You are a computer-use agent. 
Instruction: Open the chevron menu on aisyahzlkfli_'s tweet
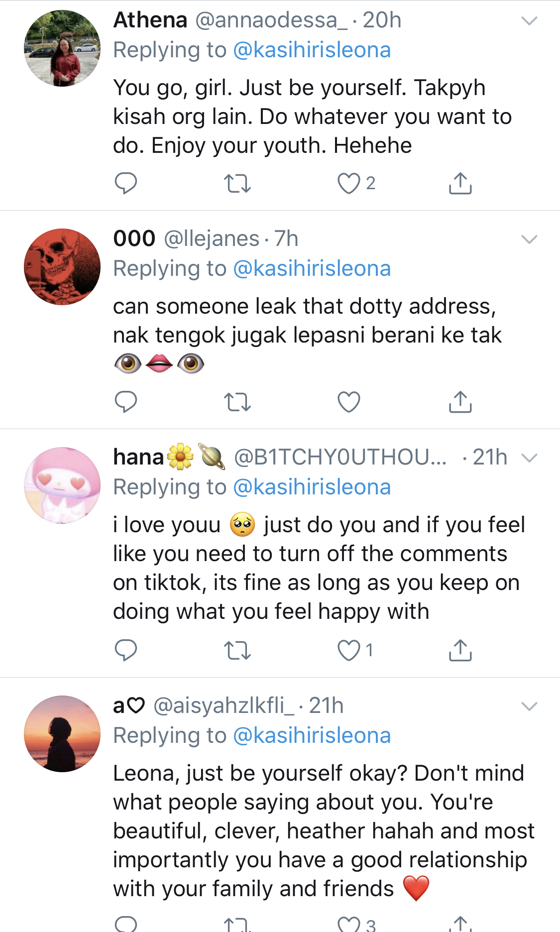point(529,706)
